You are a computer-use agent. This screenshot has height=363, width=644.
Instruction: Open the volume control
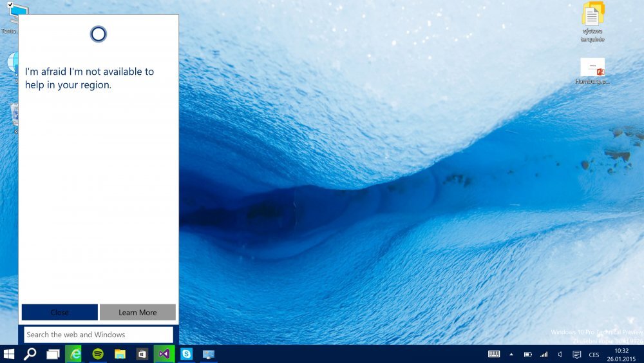tap(560, 355)
